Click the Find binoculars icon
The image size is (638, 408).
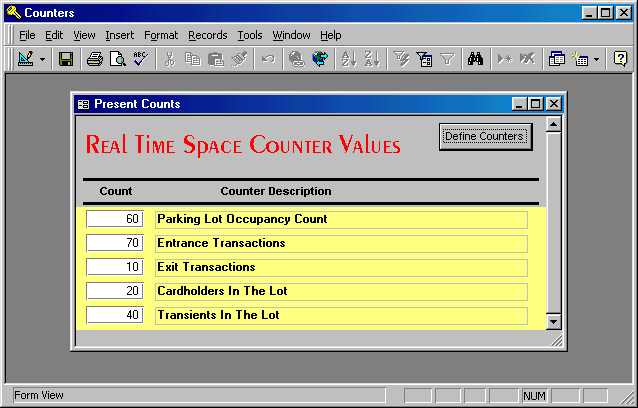pos(476,59)
